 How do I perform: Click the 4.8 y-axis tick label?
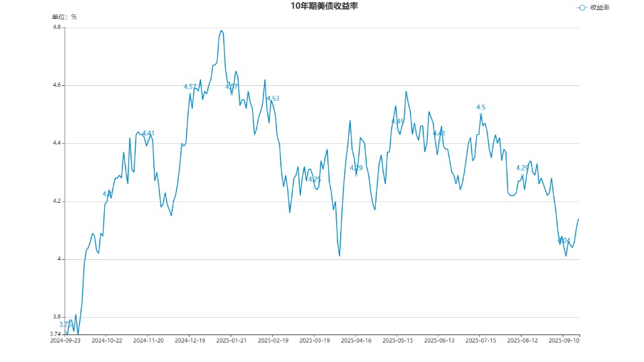56,28
